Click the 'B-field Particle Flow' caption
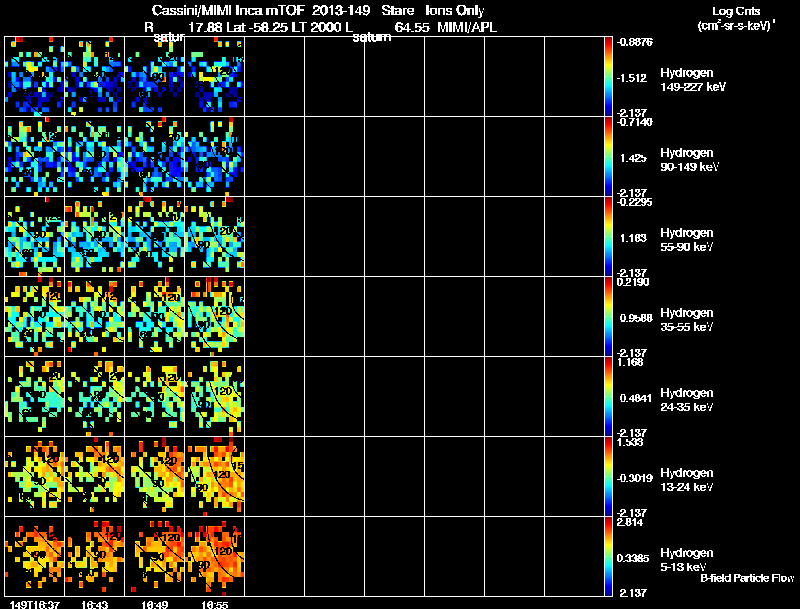 tap(747, 578)
